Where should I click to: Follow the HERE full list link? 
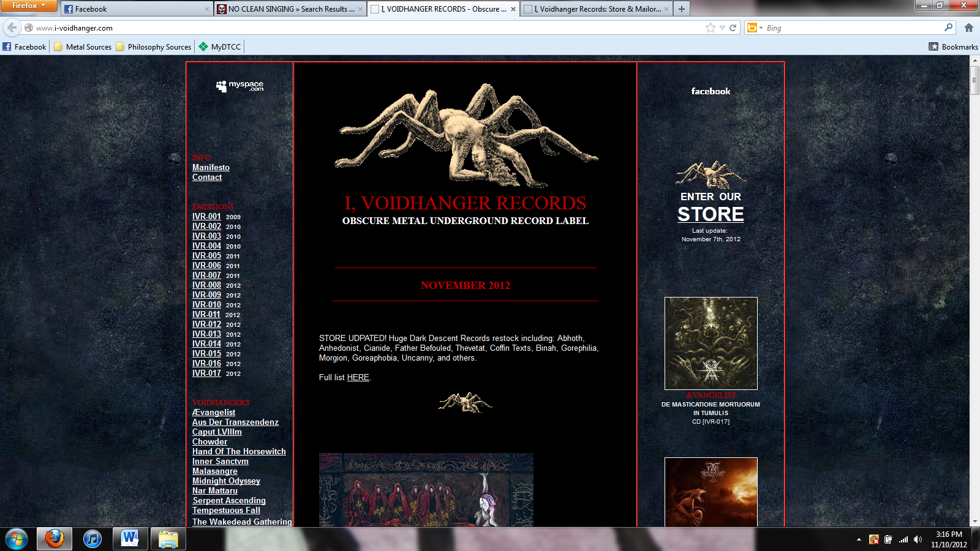coord(358,377)
